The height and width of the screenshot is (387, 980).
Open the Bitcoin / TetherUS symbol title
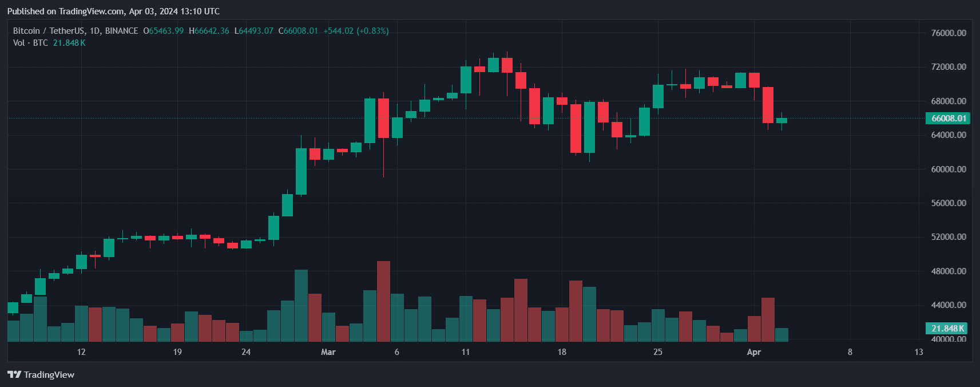[x=76, y=31]
